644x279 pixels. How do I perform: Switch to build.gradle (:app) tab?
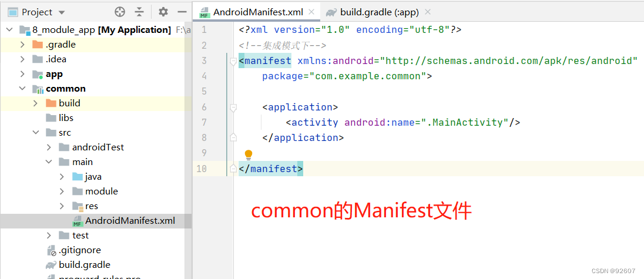tap(379, 12)
